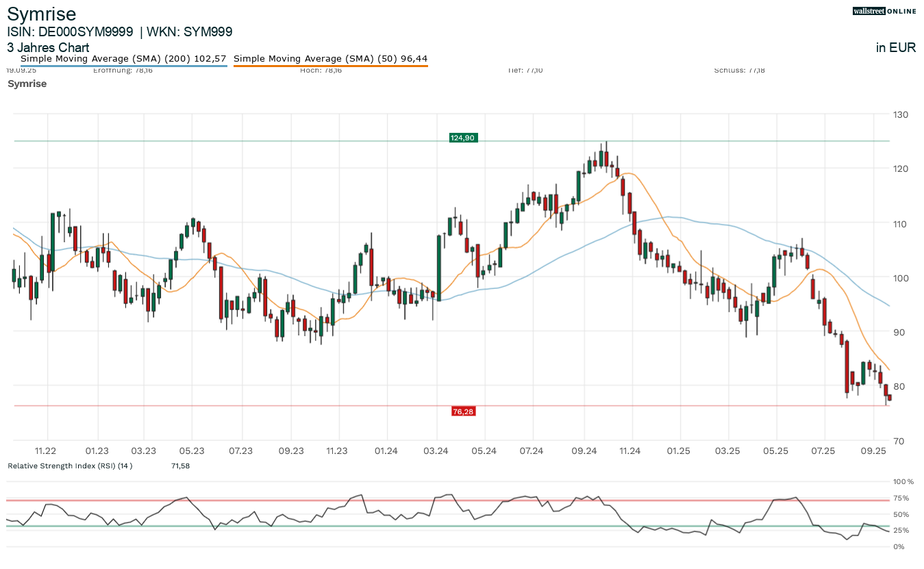Click the 0% RSI axis label
The width and height of the screenshot is (924, 569).
click(x=899, y=546)
